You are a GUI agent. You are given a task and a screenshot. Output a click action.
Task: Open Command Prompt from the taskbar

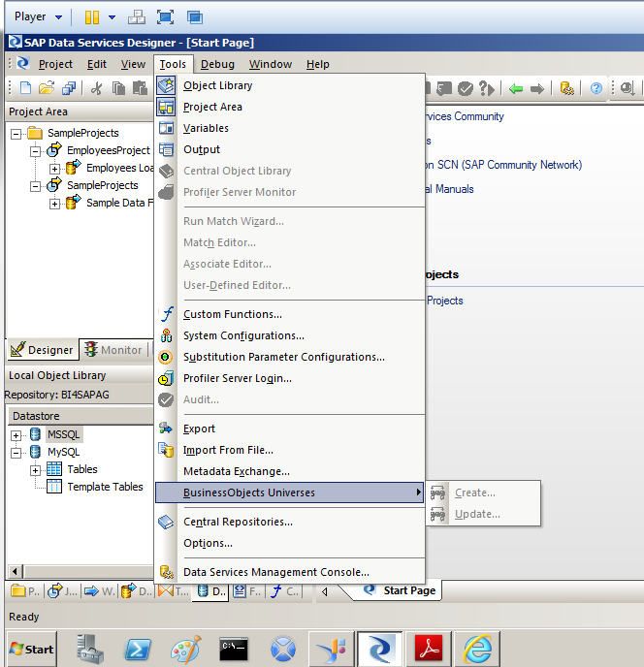click(234, 650)
